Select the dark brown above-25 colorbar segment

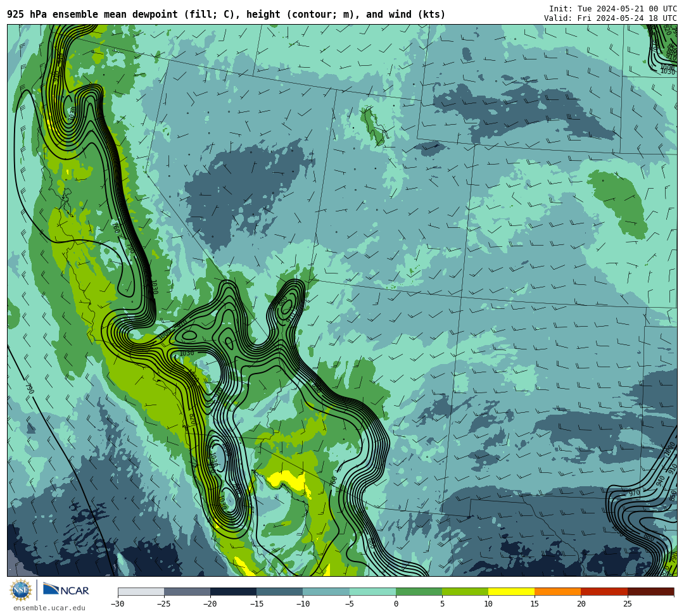[651, 591]
